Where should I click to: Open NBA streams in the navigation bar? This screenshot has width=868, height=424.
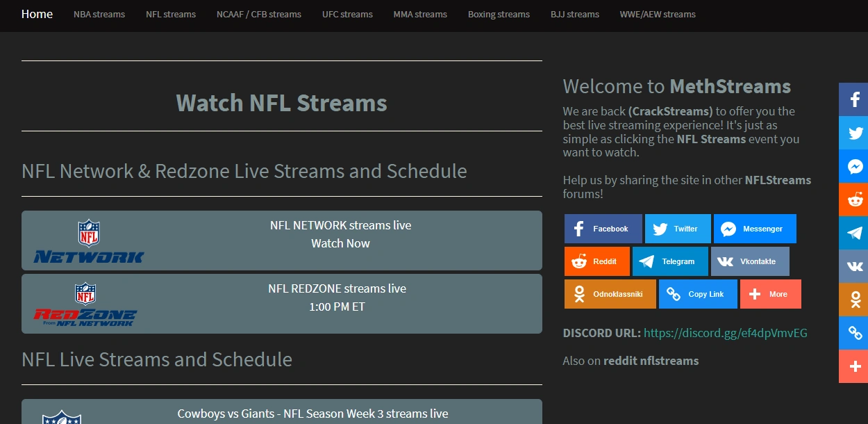pos(99,14)
